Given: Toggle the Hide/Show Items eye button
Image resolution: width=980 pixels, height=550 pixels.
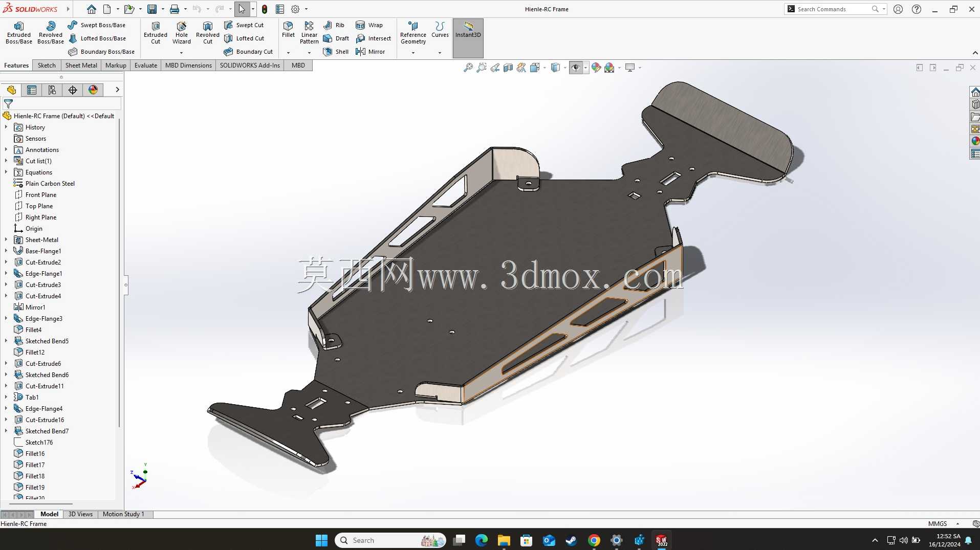Looking at the screenshot, I should click(576, 68).
